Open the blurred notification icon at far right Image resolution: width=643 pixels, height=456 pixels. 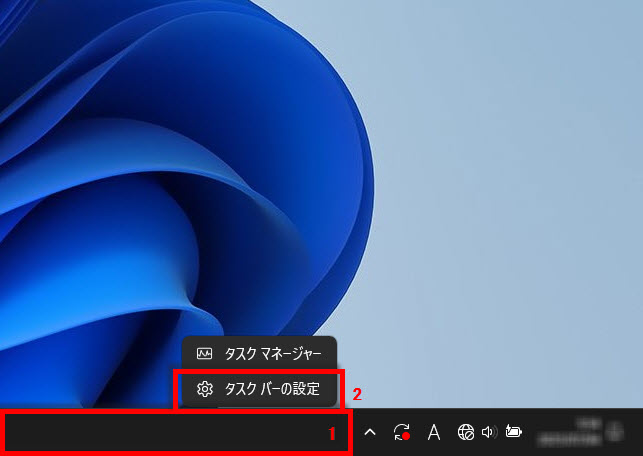point(614,432)
